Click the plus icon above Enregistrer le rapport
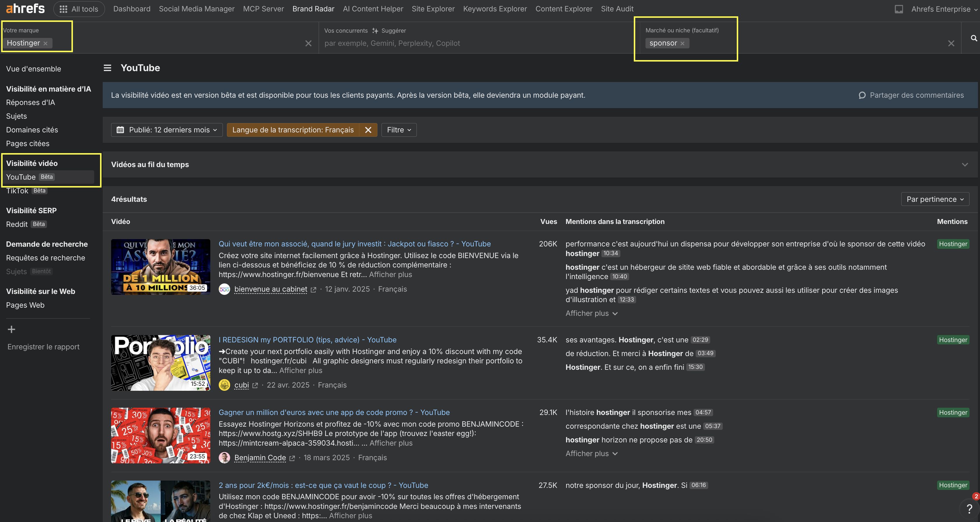Image resolution: width=980 pixels, height=522 pixels. [x=11, y=330]
